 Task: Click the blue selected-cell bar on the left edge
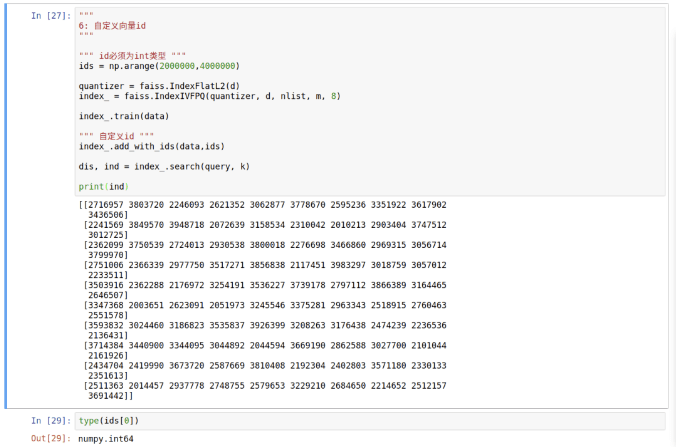6,206
